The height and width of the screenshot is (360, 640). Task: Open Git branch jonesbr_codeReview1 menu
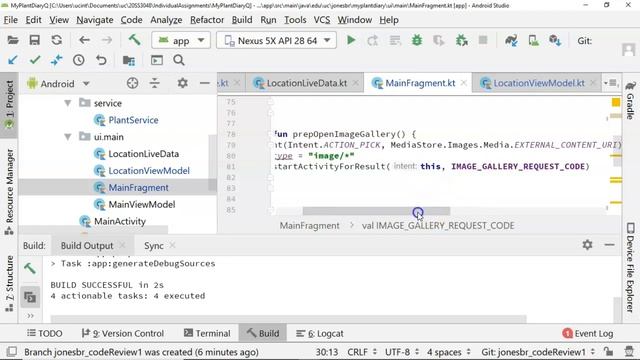tap(537, 352)
